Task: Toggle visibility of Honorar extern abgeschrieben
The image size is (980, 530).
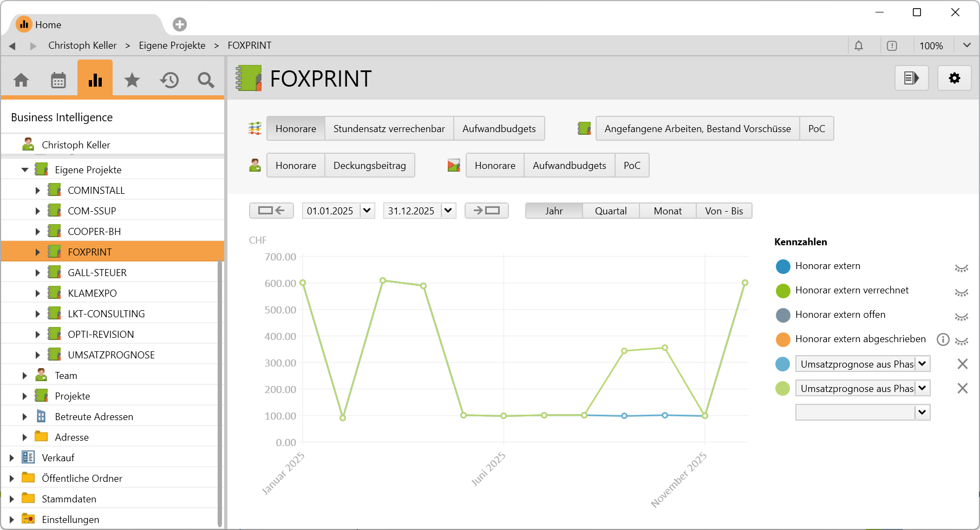Action: point(962,341)
